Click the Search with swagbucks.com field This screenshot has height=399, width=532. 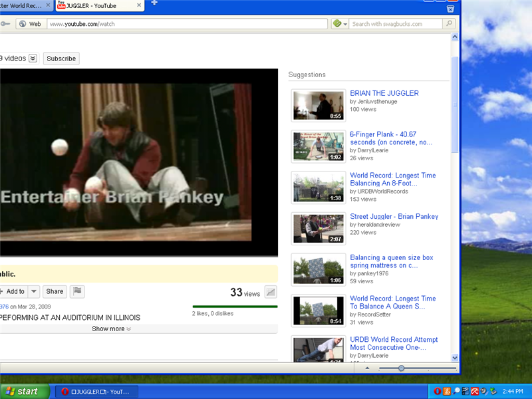click(396, 24)
